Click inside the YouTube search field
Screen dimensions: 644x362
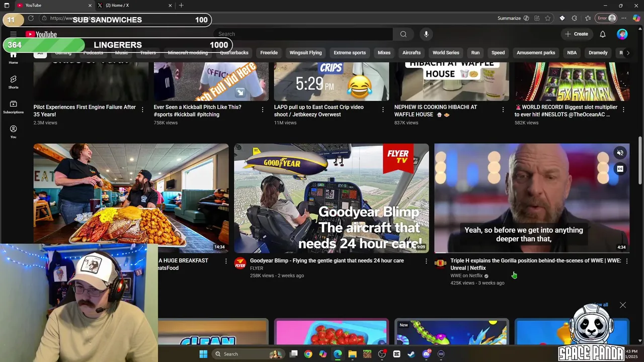[303, 34]
